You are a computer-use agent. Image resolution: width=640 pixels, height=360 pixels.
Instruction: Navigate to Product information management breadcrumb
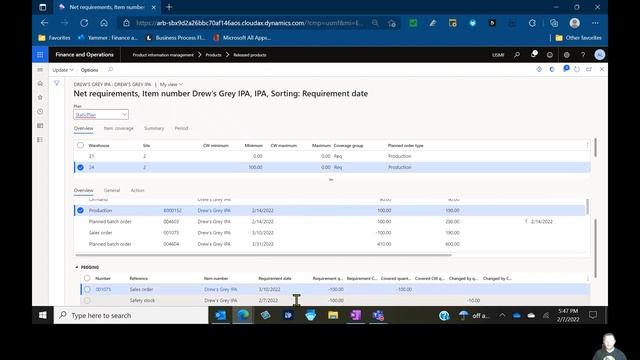click(x=163, y=55)
